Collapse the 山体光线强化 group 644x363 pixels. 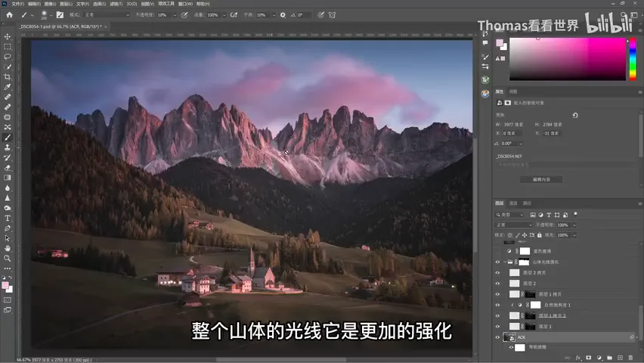504,262
